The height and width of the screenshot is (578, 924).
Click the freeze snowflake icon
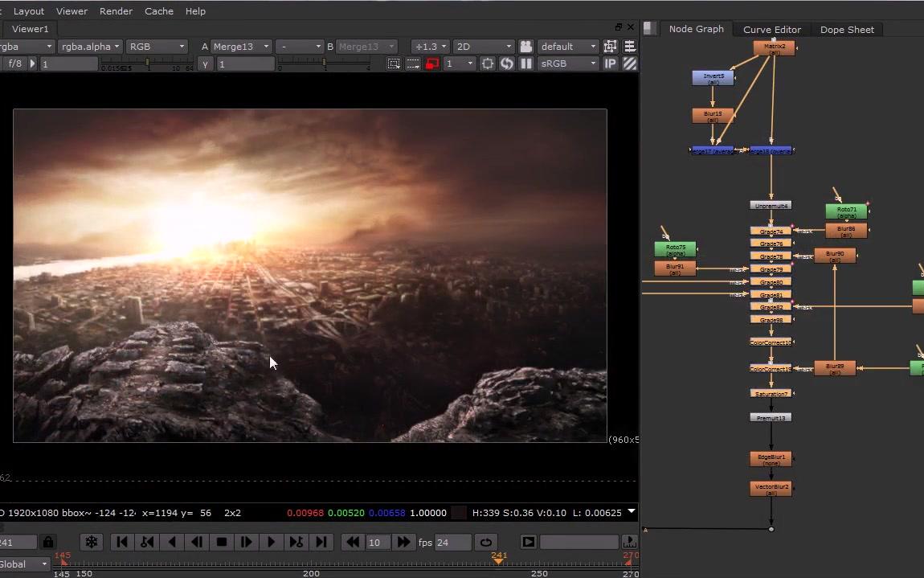pyautogui.click(x=92, y=543)
